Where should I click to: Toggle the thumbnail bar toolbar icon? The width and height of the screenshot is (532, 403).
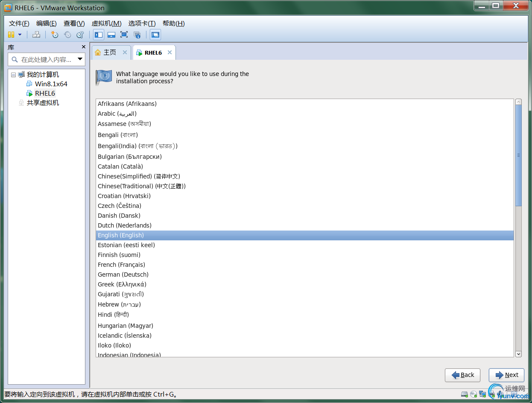coord(111,35)
